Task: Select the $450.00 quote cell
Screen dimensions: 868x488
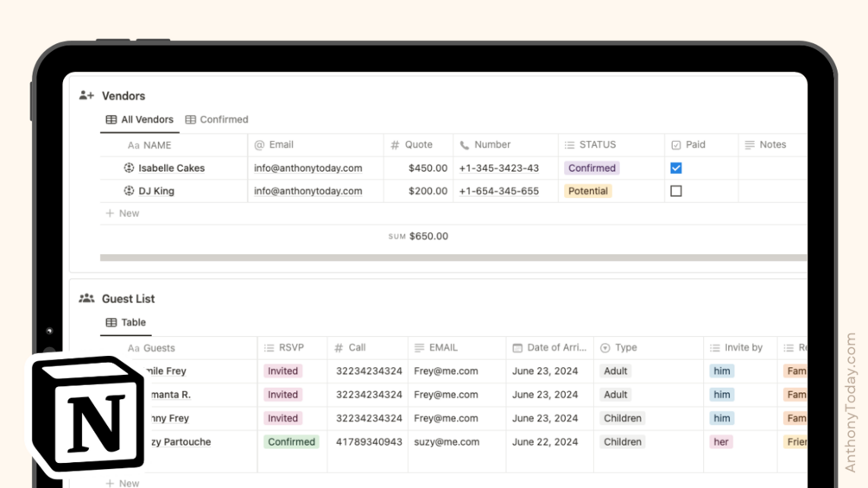Action: point(419,168)
